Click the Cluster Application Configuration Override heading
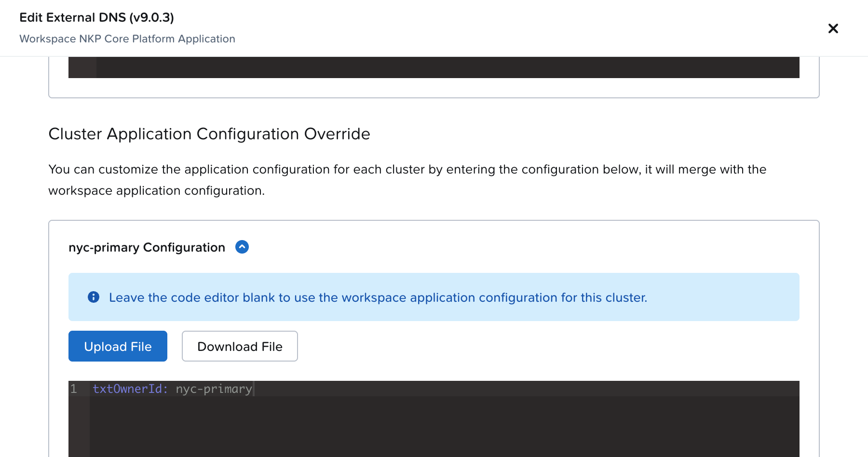This screenshot has height=457, width=868. coord(209,134)
